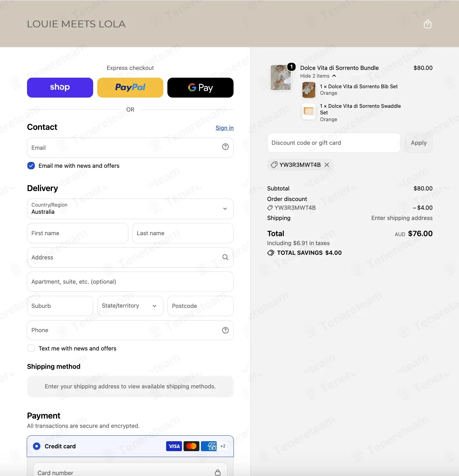Click the Sorrento Bundle product thumbnail
This screenshot has width=459, height=476.
[x=281, y=78]
